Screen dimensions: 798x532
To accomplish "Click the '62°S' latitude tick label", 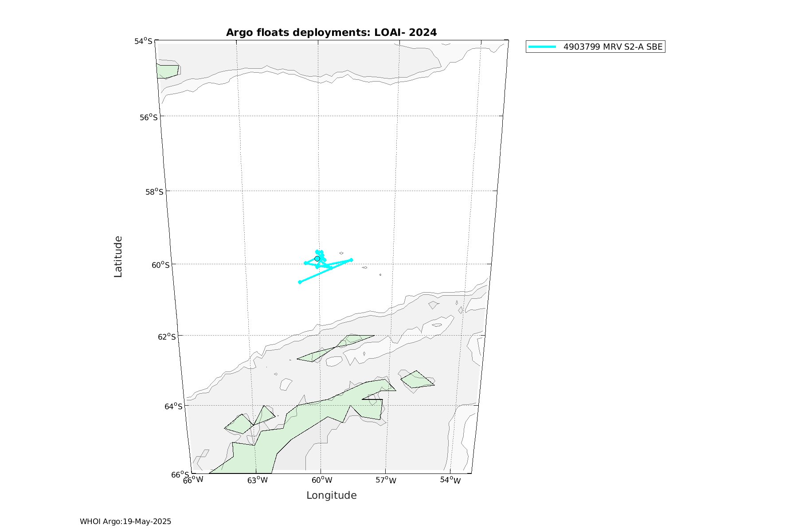I will click(x=167, y=336).
